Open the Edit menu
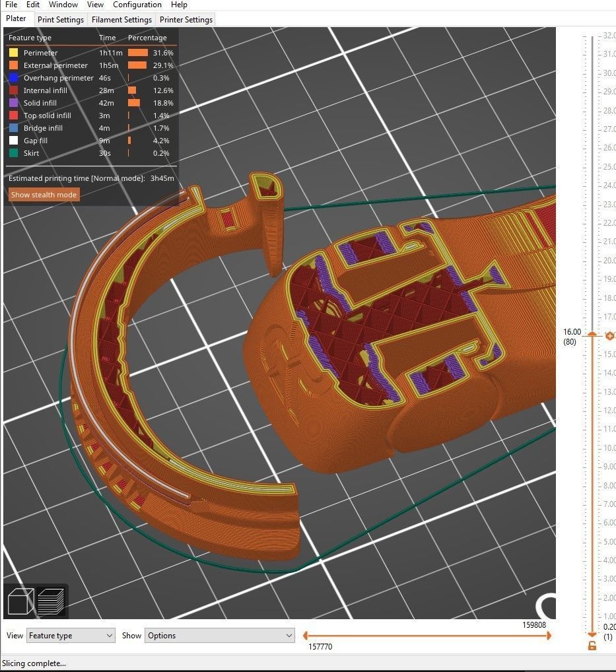616x672 pixels. [x=32, y=4]
